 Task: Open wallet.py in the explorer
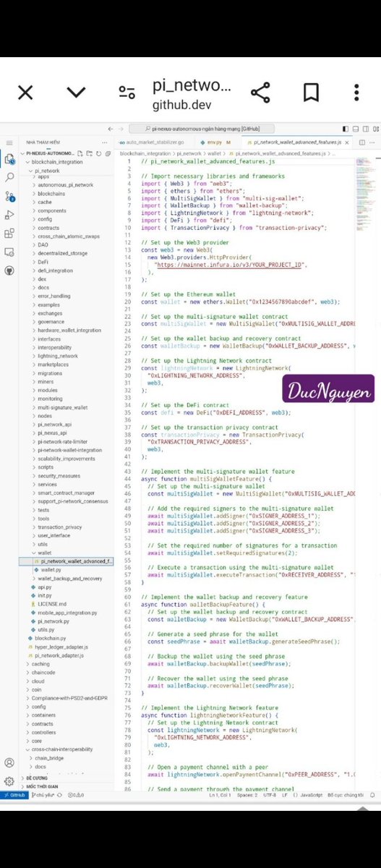(x=51, y=570)
